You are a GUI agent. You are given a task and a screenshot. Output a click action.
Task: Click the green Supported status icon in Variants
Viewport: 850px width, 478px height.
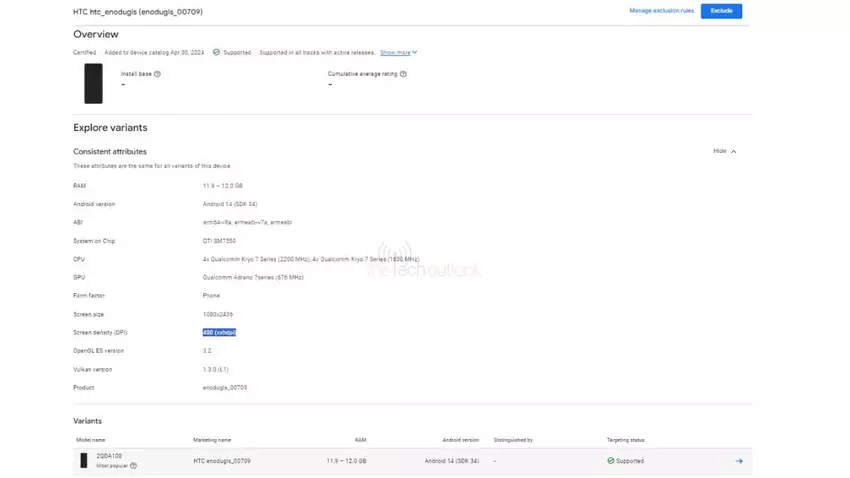[x=610, y=461]
